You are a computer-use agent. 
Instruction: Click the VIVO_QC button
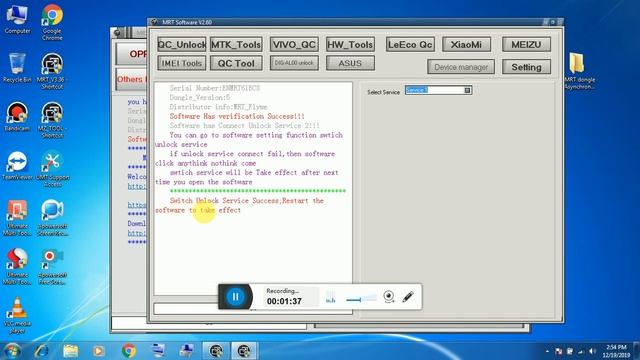(294, 44)
